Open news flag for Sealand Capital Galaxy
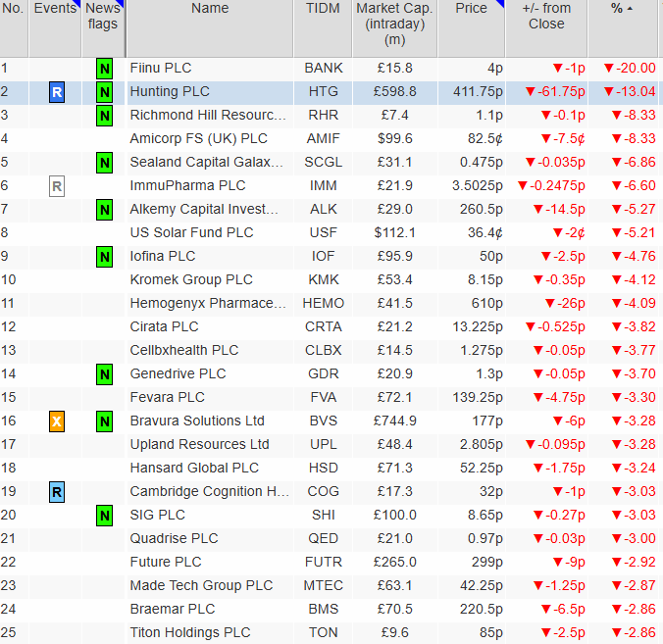This screenshot has height=644, width=663. (x=104, y=163)
